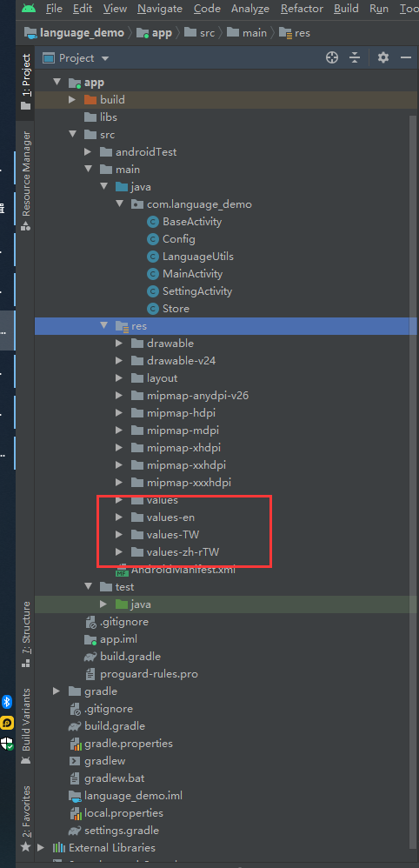Screen dimensions: 419x868
Task: Collapse the res folder arrow
Action: point(103,326)
